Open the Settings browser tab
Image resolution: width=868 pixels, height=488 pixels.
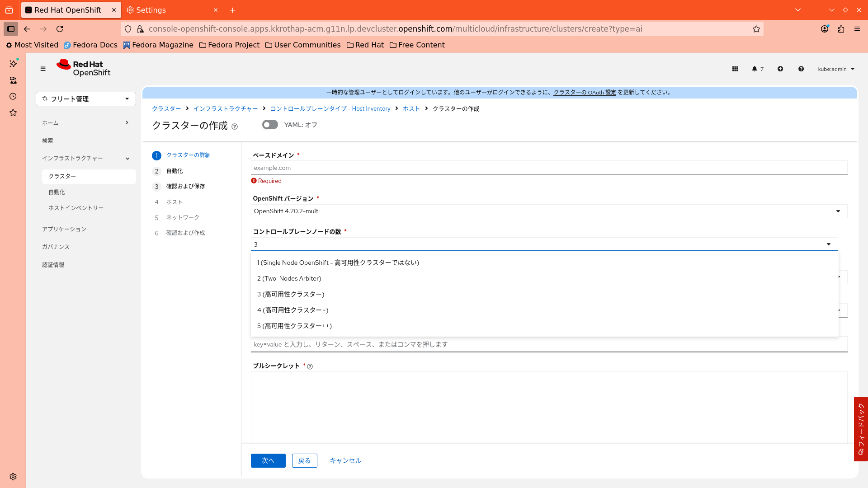[151, 10]
